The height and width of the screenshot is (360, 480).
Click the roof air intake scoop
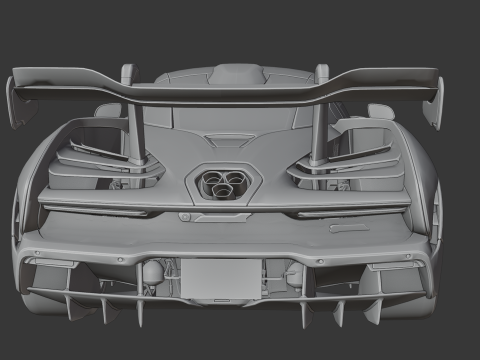pyautogui.click(x=237, y=74)
